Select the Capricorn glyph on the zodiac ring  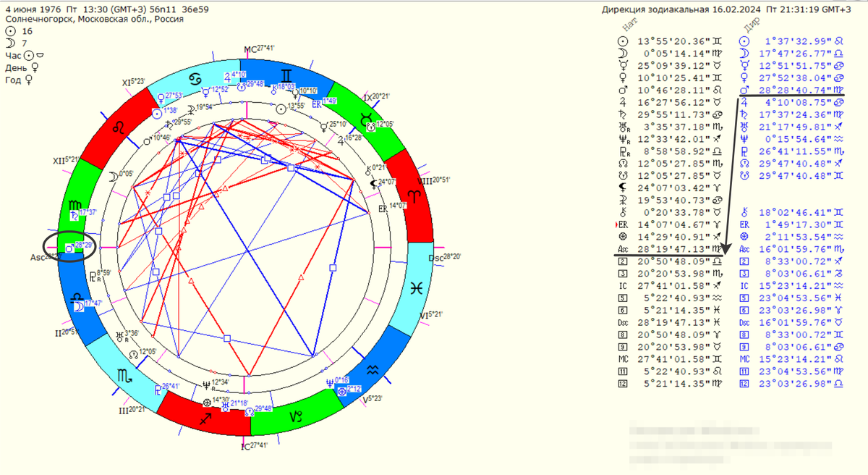pos(297,416)
